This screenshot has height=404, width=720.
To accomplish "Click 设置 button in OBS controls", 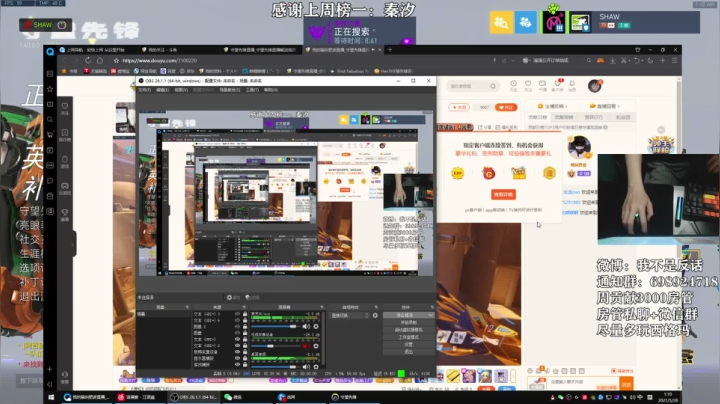I will click(x=409, y=344).
